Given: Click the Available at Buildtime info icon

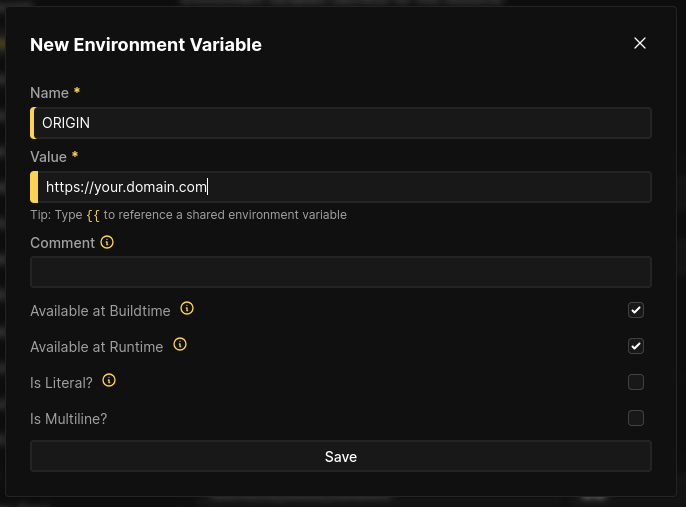Looking at the screenshot, I should pyautogui.click(x=187, y=309).
